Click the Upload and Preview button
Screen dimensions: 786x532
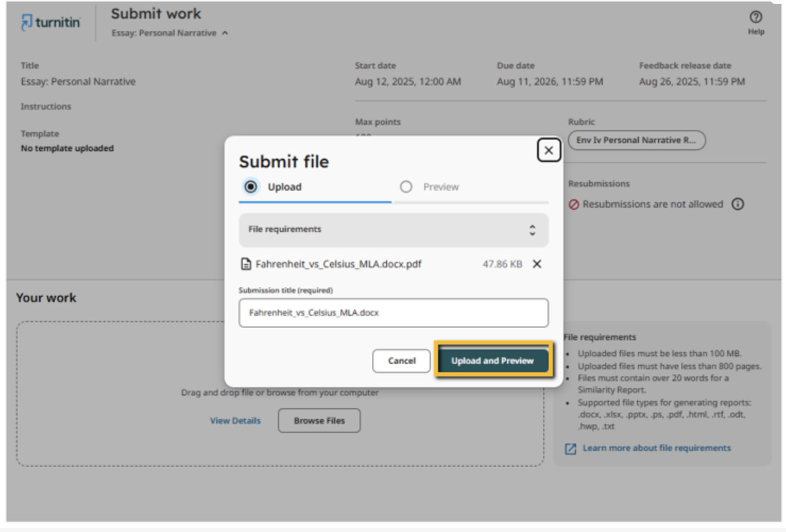pyautogui.click(x=492, y=361)
